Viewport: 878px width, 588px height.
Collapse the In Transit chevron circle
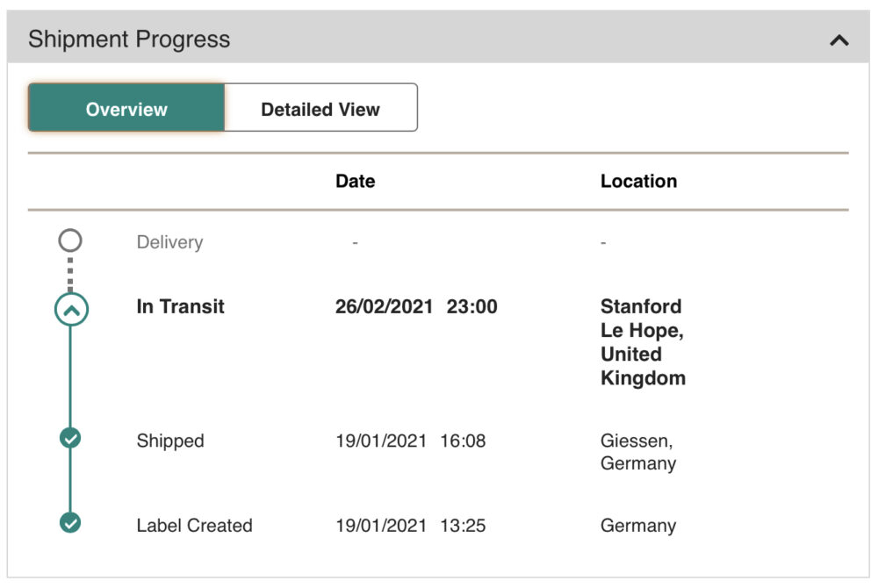point(71,310)
